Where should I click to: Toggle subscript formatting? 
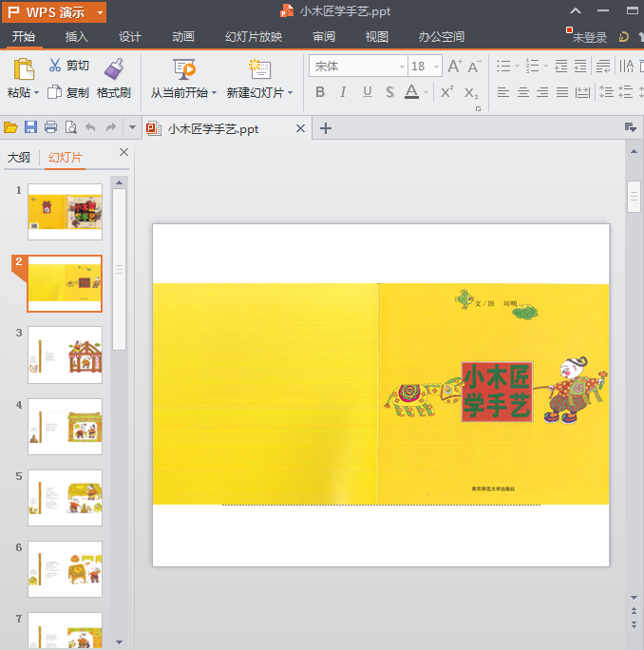(471, 92)
